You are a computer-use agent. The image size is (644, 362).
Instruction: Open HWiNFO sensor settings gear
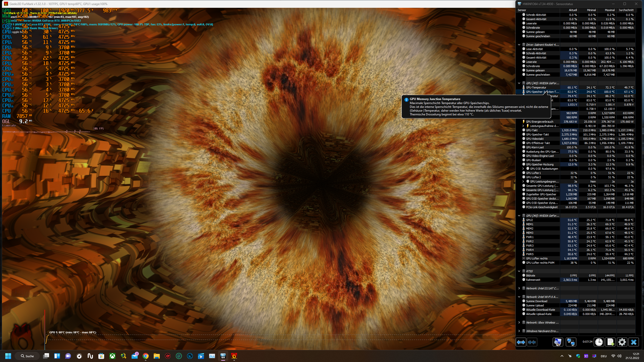point(622,342)
